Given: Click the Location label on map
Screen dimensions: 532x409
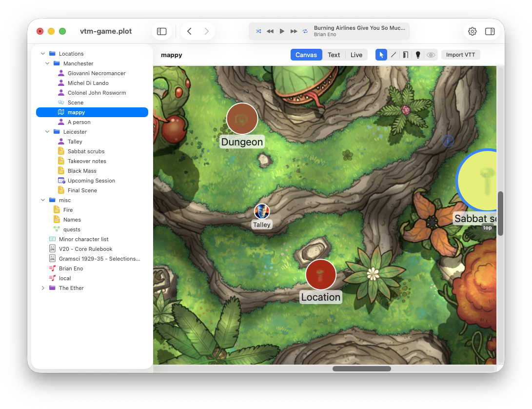Looking at the screenshot, I should tap(321, 297).
